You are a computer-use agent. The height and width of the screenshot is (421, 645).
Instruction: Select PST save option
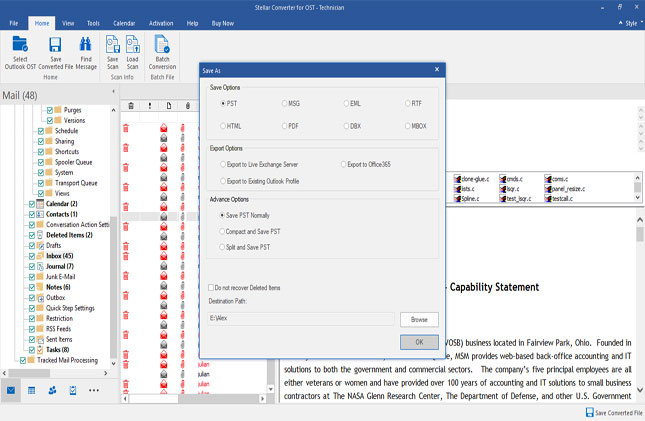tap(229, 103)
